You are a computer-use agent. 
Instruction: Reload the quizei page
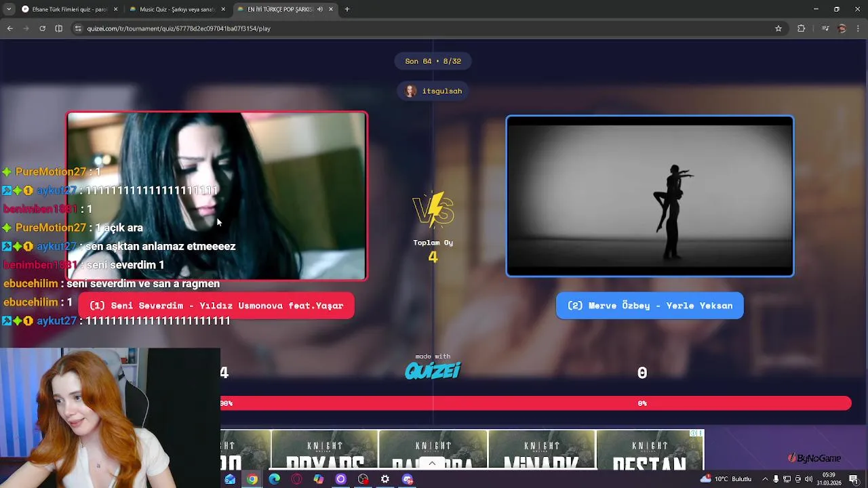click(42, 28)
